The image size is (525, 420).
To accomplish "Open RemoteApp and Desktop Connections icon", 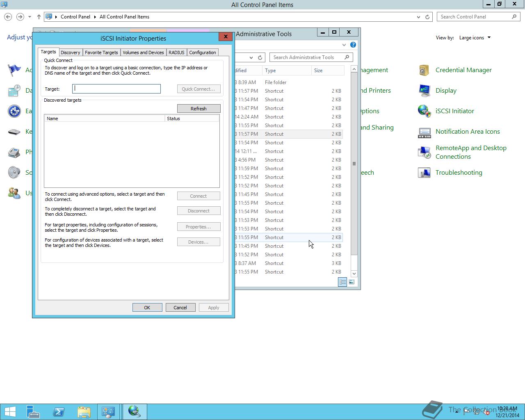I will pyautogui.click(x=424, y=152).
